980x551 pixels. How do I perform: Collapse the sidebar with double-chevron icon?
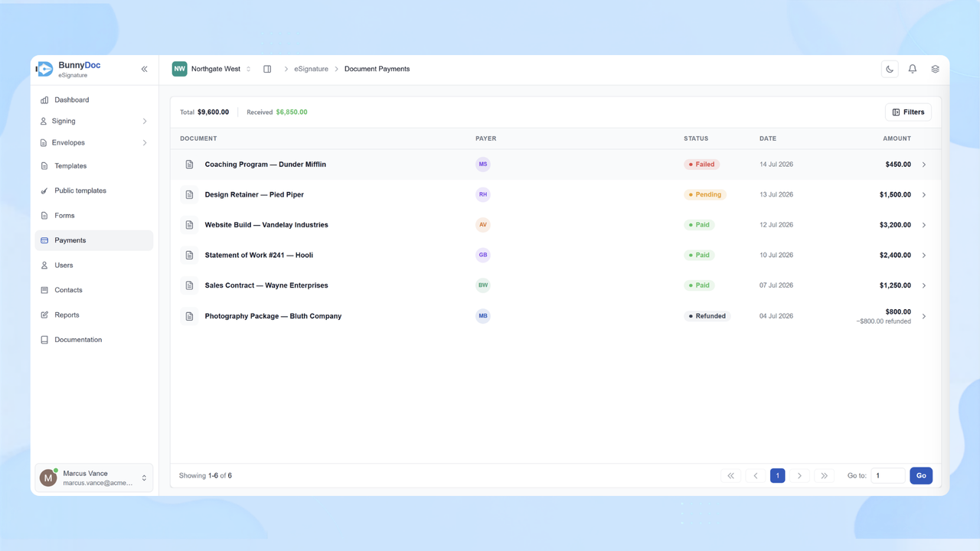[x=144, y=69]
